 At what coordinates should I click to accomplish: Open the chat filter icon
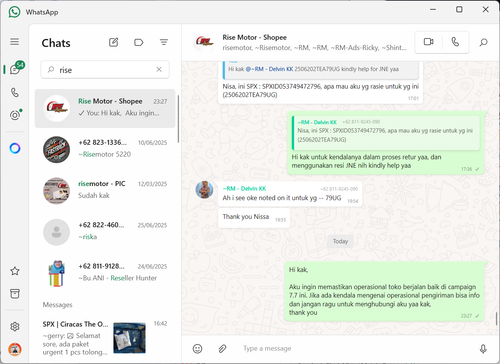point(164,42)
